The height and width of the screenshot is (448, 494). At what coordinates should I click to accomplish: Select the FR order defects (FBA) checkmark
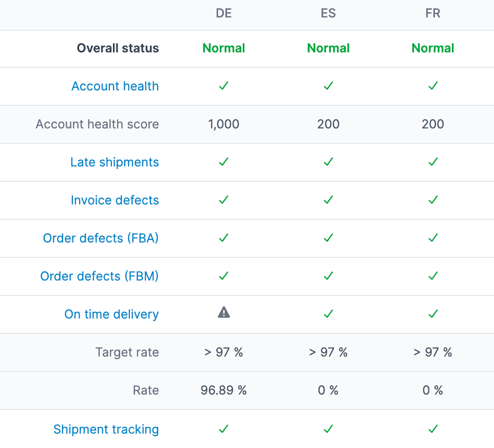432,238
